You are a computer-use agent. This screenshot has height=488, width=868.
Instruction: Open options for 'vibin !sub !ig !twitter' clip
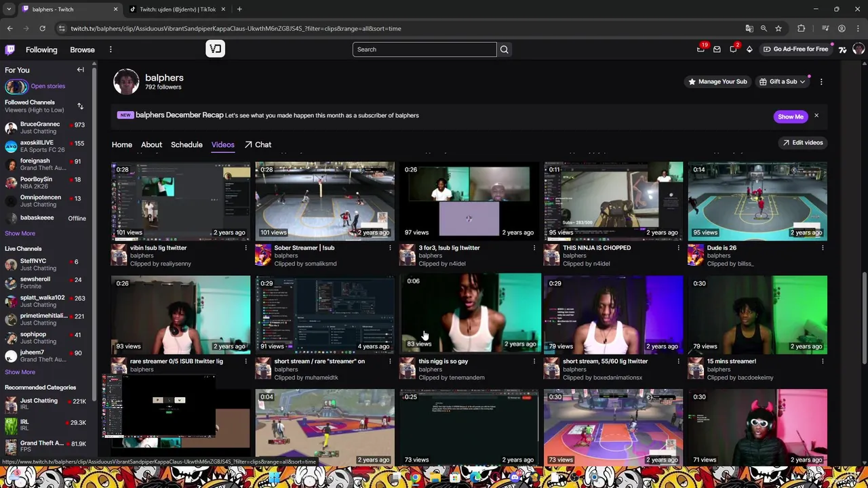coord(245,248)
